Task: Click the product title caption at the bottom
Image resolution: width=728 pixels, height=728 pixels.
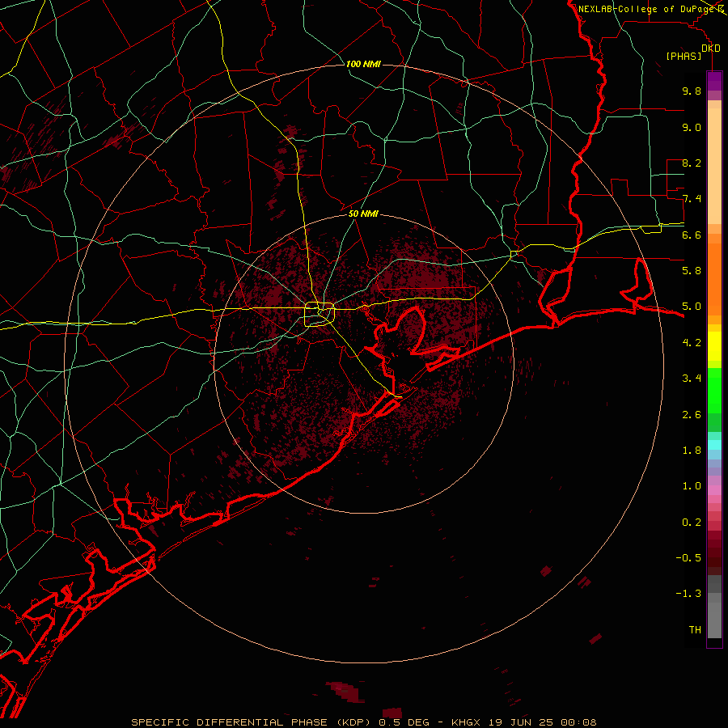Action: 363,722
